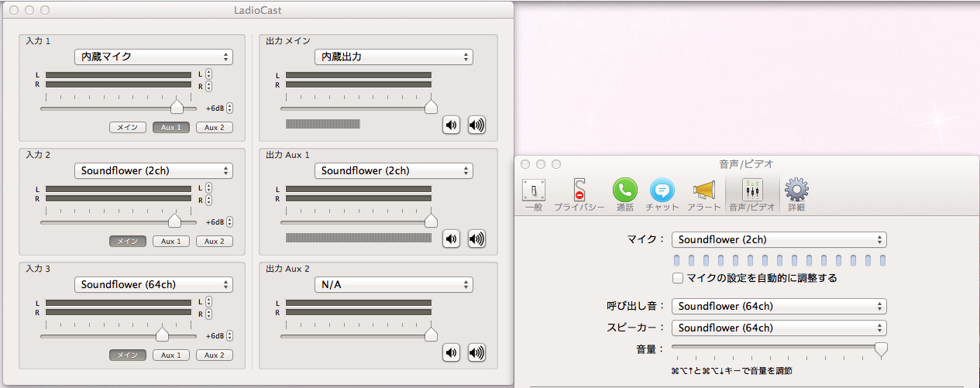This screenshot has width=980, height=388.
Task: Click loud speaker icon in 出力 Aux 1
Action: [x=476, y=239]
